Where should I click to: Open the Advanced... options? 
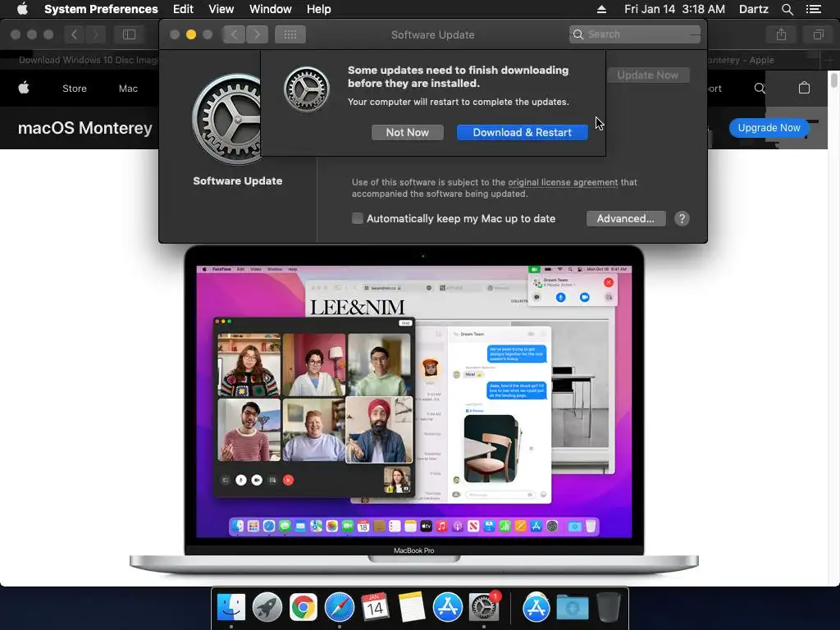tap(626, 218)
